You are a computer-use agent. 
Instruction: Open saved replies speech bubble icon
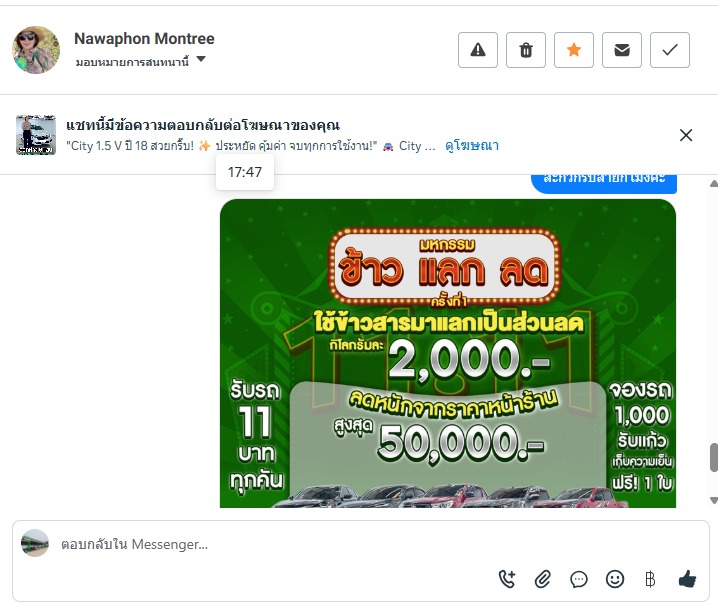pyautogui.click(x=579, y=579)
